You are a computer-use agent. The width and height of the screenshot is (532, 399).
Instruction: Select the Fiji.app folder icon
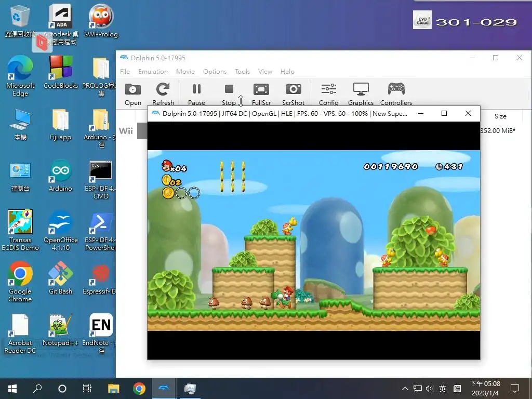pos(60,125)
